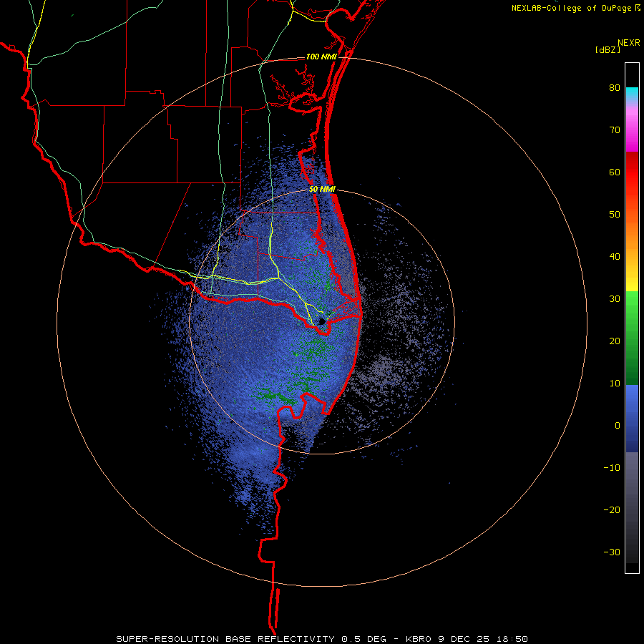Click the blue segment of the color bar
Image resolution: width=644 pixels, height=644 pixels.
click(x=632, y=419)
